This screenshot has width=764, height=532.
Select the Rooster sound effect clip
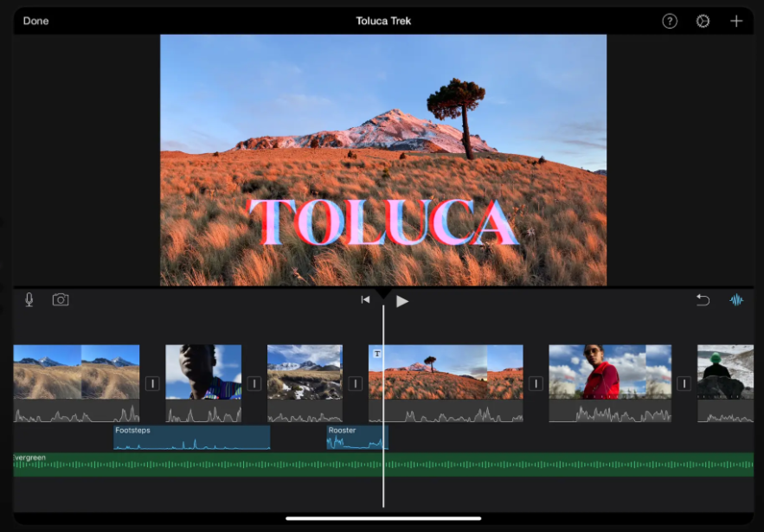pyautogui.click(x=355, y=437)
